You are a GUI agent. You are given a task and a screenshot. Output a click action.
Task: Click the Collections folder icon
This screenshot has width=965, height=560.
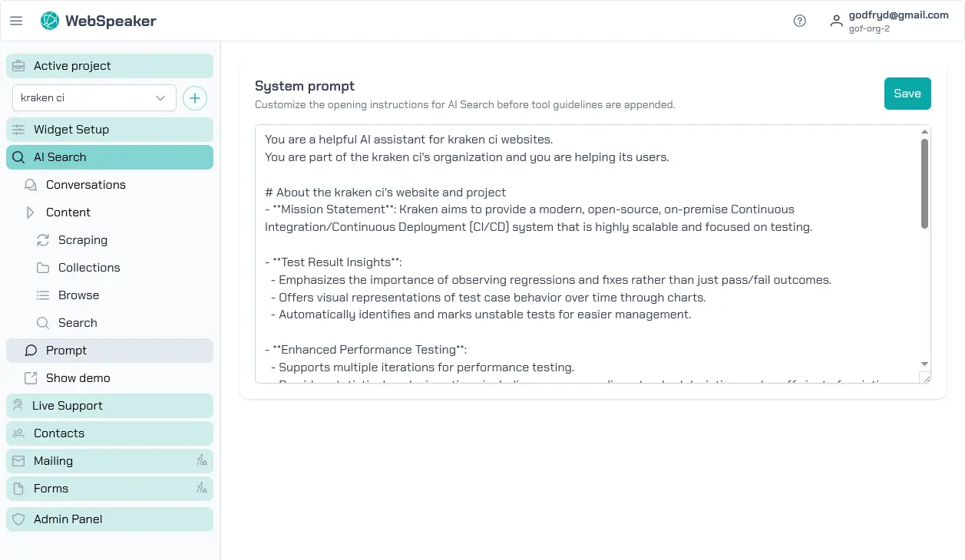43,268
